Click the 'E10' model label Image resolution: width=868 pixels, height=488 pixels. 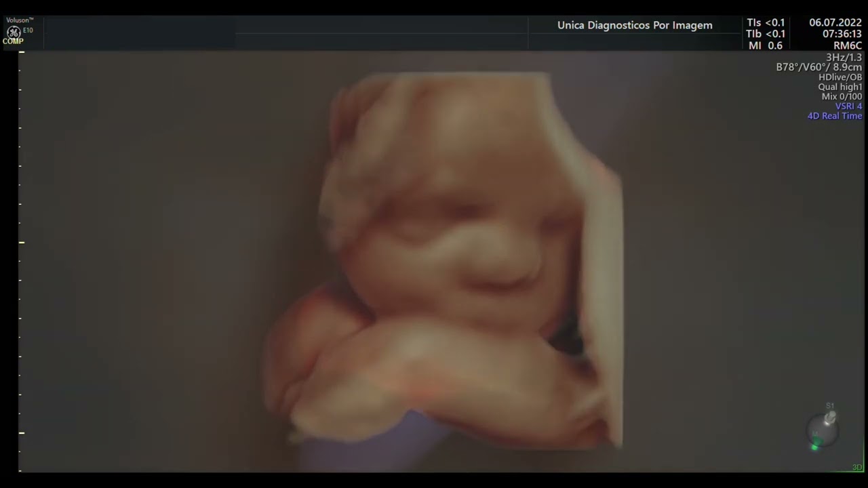pos(28,30)
